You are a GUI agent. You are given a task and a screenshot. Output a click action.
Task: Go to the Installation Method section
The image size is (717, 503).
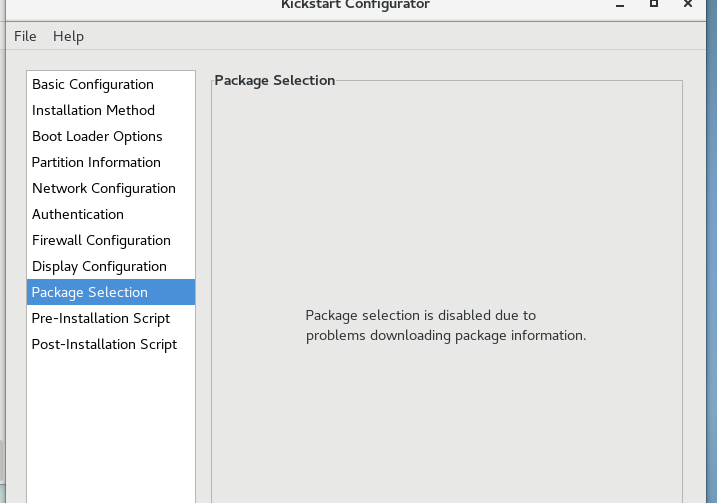(111, 111)
